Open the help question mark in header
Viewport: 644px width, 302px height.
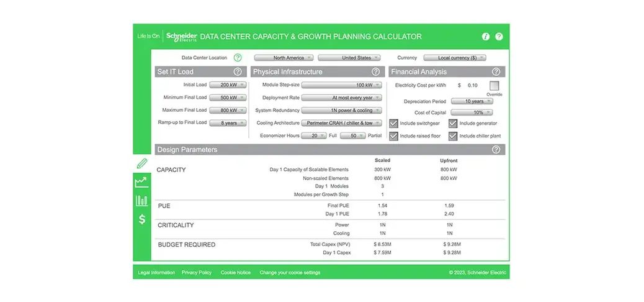[x=499, y=37]
